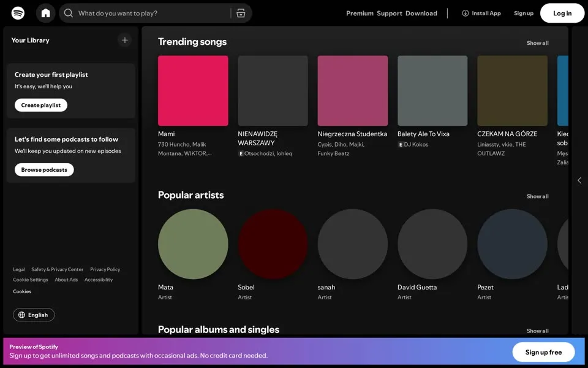Click Sign up free button
Viewport: 588px width, 368px height.
click(x=543, y=352)
